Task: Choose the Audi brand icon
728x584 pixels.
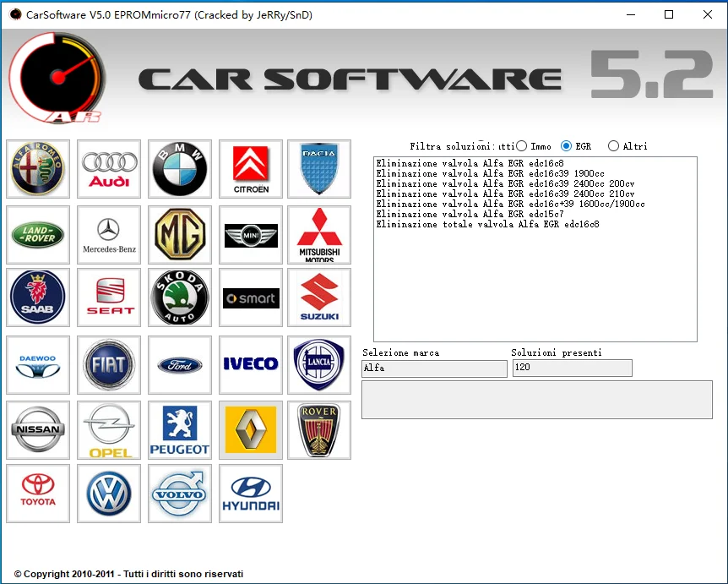Action: [x=109, y=169]
